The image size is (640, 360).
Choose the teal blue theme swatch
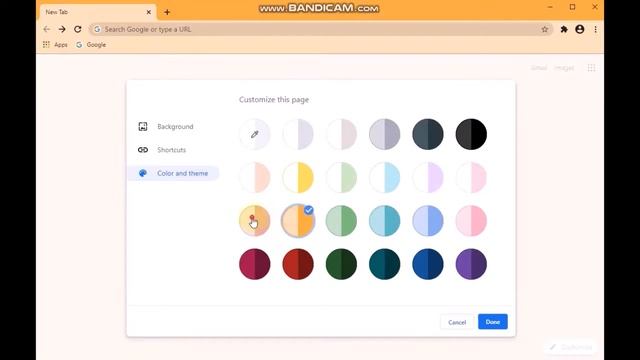(x=384, y=221)
